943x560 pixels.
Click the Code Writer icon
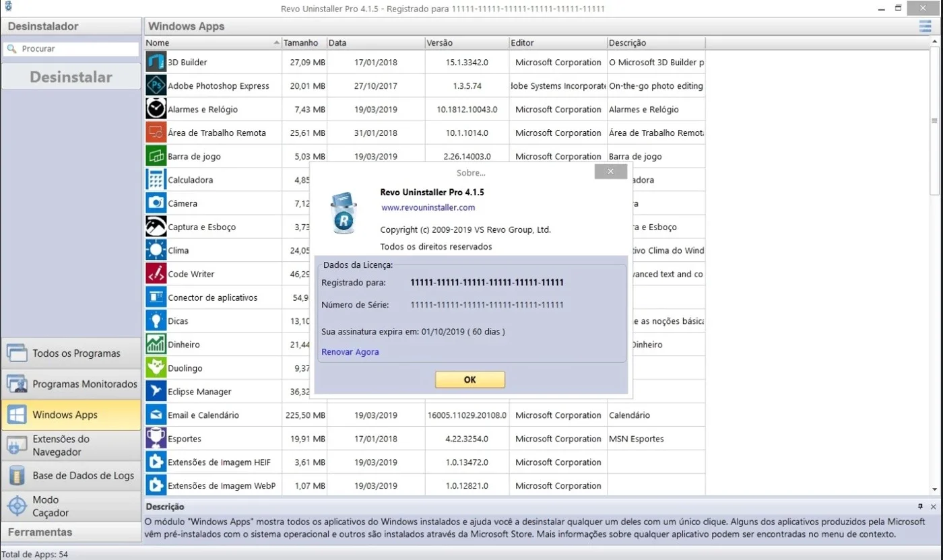pyautogui.click(x=156, y=274)
